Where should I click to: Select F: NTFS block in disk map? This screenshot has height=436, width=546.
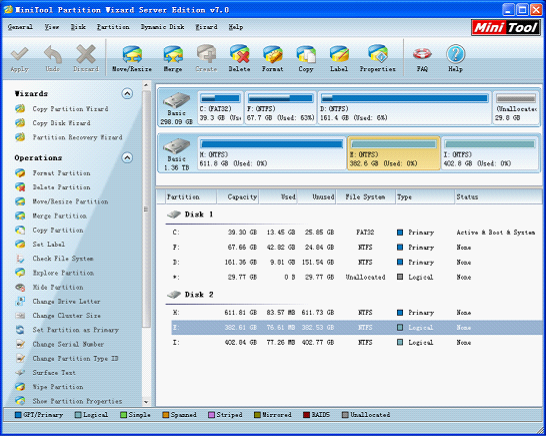[281, 107]
